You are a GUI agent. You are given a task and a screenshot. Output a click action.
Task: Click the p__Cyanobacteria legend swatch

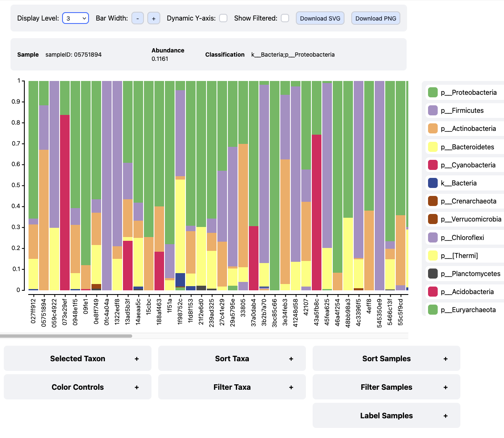tap(433, 165)
